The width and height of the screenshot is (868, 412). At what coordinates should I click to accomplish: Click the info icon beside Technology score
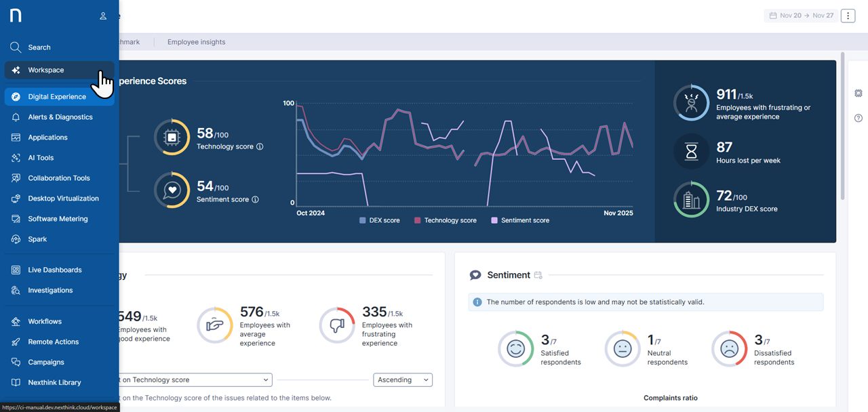260,146
